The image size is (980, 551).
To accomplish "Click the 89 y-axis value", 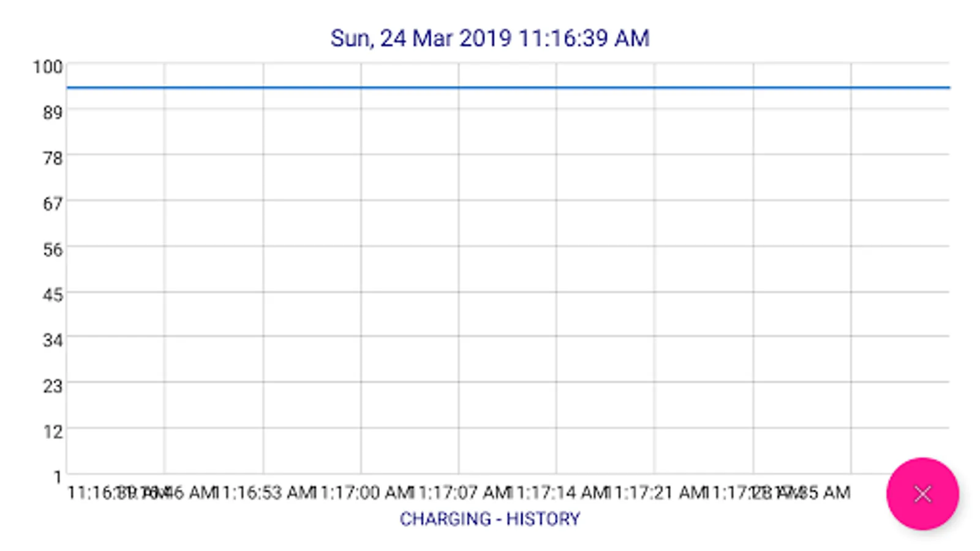I will 53,113.
